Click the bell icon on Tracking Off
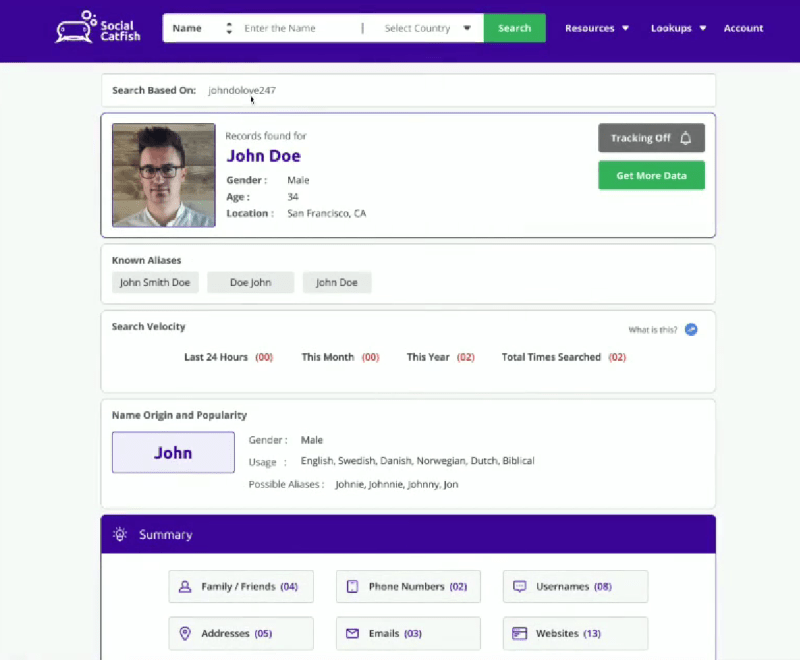This screenshot has width=800, height=660. (x=686, y=138)
